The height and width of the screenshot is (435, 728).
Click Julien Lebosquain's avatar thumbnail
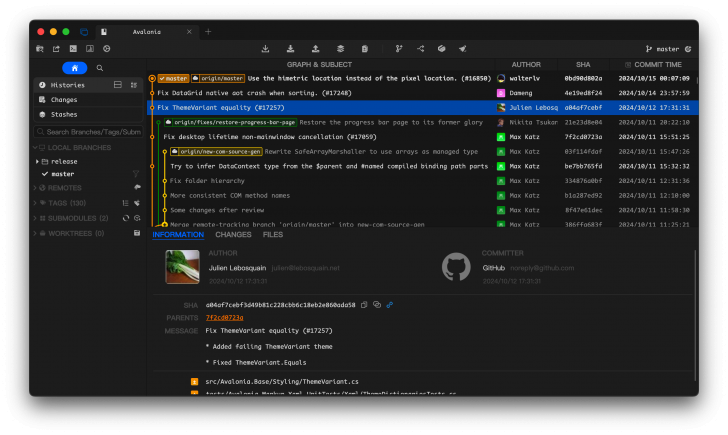182,267
